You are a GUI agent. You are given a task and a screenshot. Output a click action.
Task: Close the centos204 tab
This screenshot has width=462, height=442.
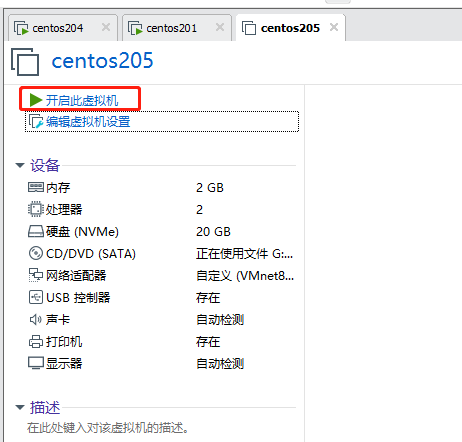[106, 27]
